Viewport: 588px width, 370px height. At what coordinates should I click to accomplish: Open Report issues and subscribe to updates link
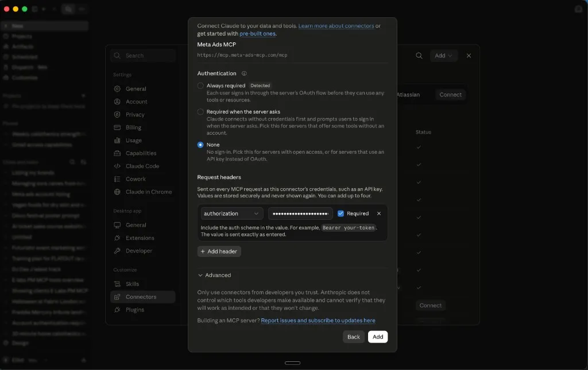point(318,321)
